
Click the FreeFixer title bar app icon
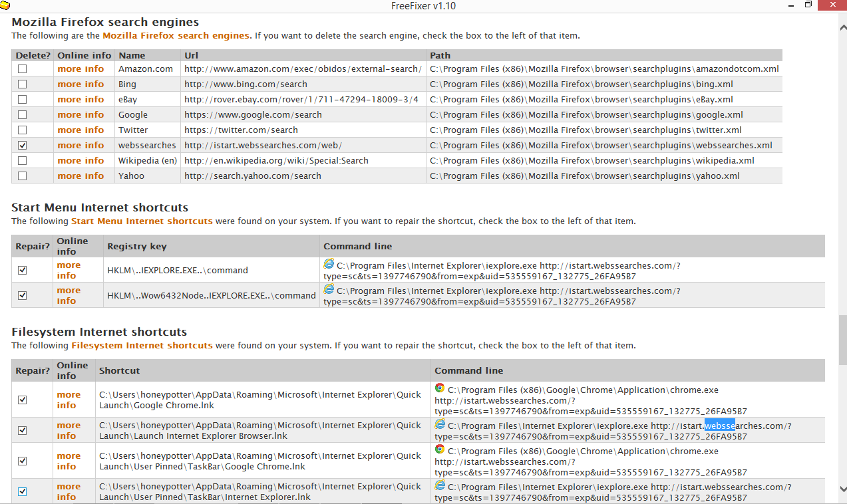[x=5, y=6]
